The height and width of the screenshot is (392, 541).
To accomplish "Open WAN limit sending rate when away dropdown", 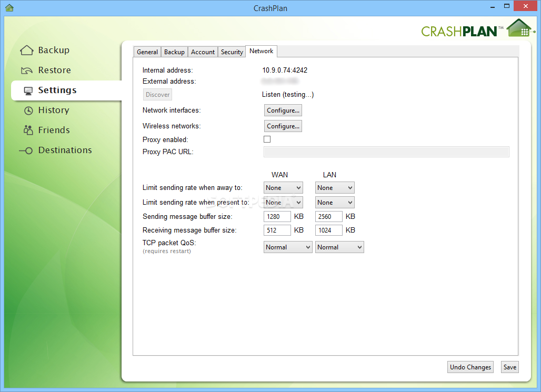I will (283, 188).
